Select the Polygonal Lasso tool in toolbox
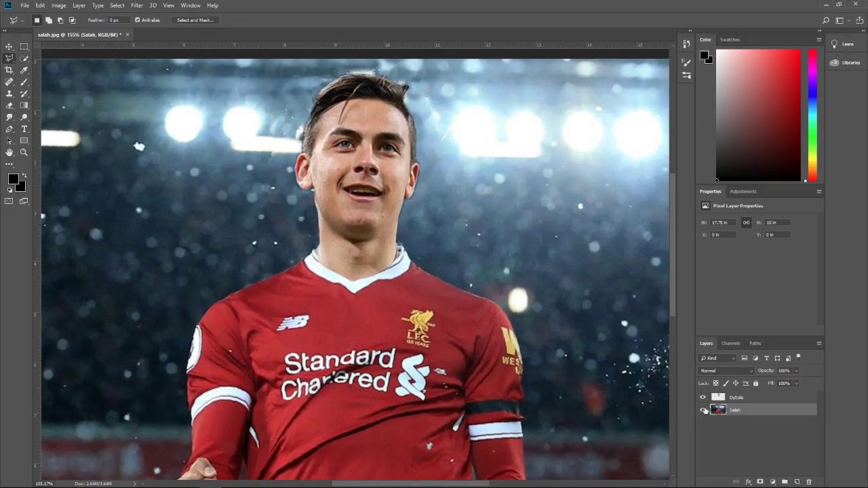 coord(9,58)
